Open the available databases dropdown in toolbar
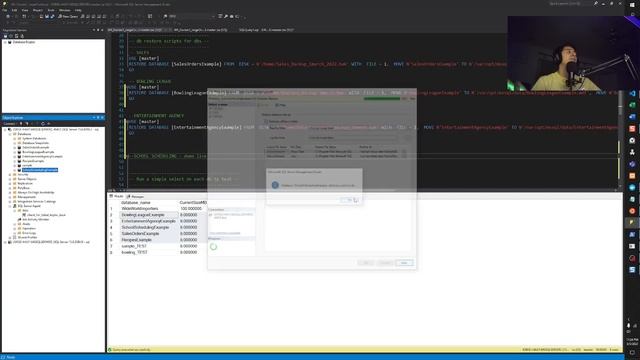The width and height of the screenshot is (640, 360). 191,16
